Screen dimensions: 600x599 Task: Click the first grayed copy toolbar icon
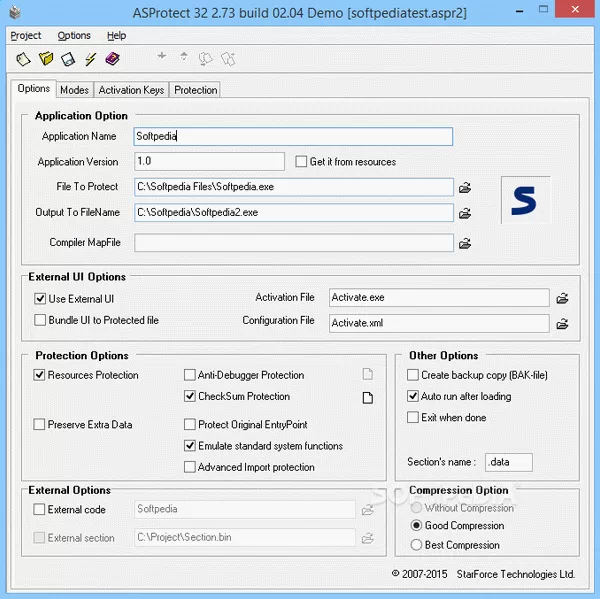tap(205, 59)
